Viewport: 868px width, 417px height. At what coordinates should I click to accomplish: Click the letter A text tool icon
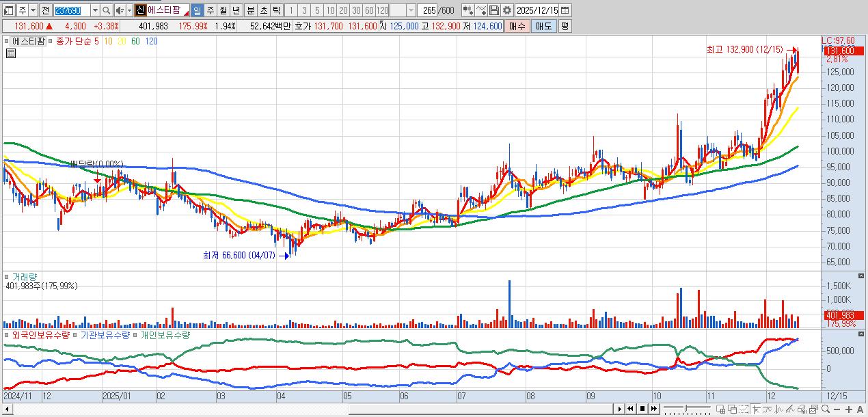click(x=860, y=409)
